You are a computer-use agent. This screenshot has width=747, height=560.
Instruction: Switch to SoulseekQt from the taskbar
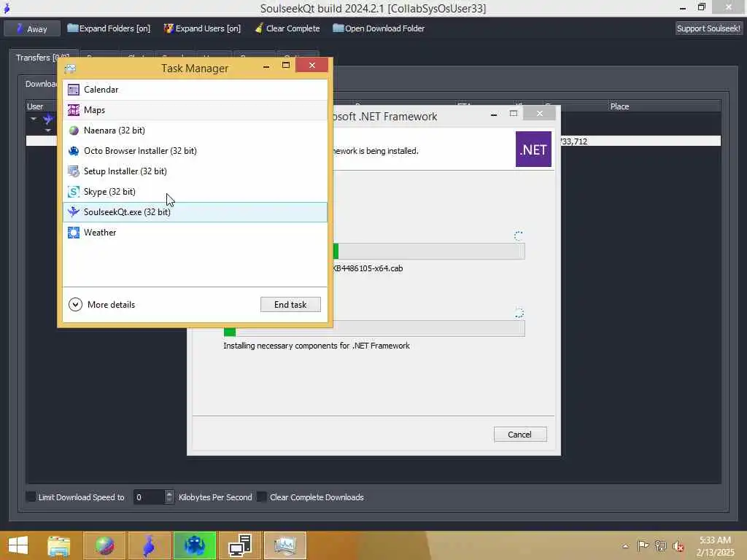(149, 545)
